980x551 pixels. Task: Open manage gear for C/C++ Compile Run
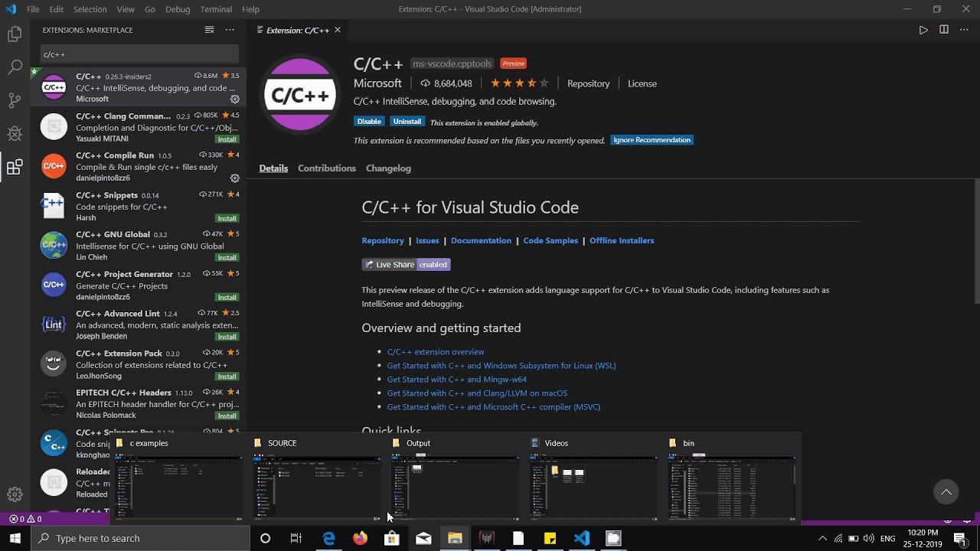click(x=235, y=178)
